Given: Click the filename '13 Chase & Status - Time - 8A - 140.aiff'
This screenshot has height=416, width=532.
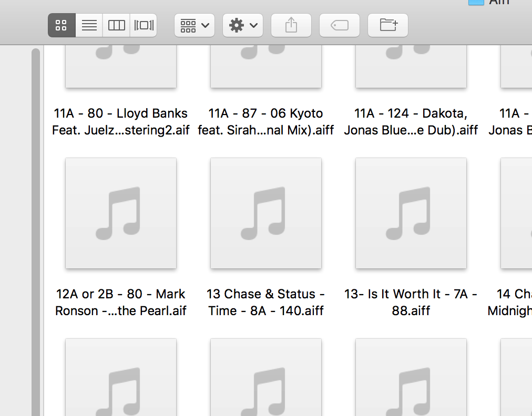Looking at the screenshot, I should tap(266, 302).
